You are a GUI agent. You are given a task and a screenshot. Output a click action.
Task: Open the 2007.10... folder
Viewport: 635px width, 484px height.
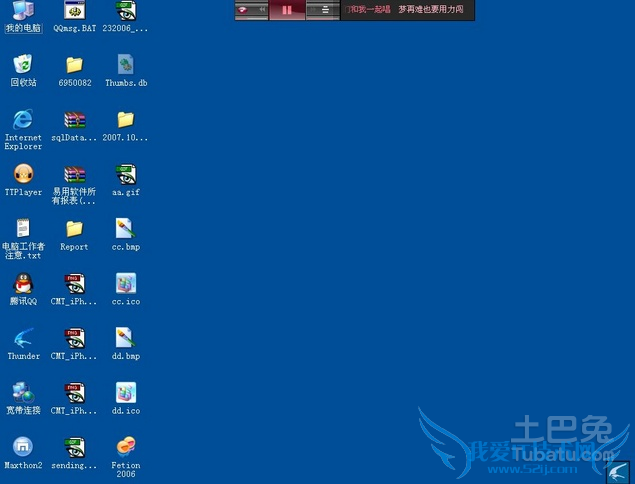(126, 126)
